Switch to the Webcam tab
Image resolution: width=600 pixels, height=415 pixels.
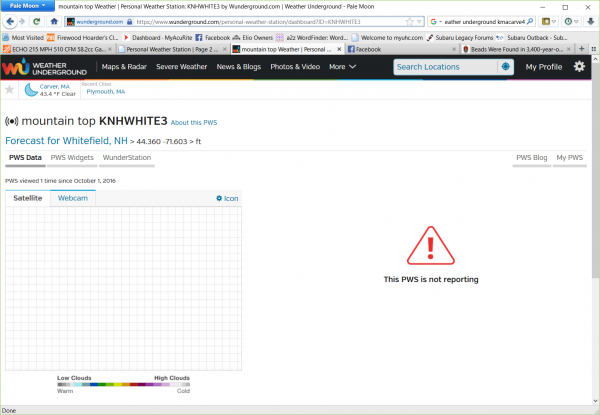[73, 198]
